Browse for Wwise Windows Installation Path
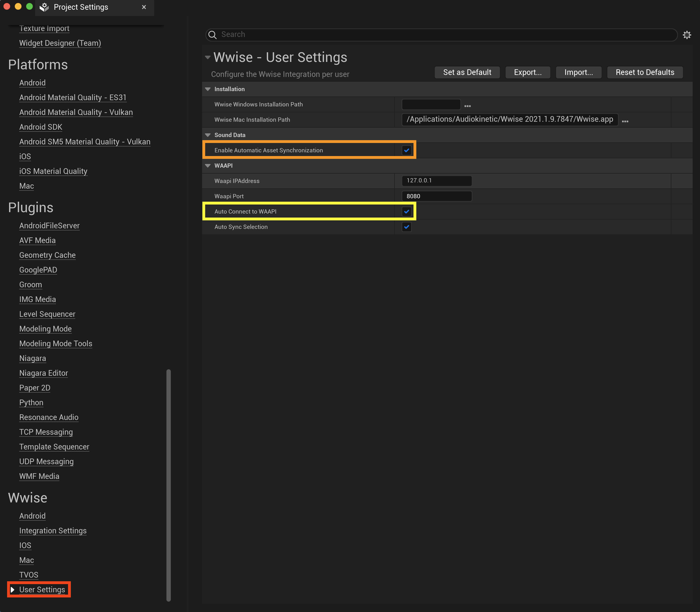The height and width of the screenshot is (612, 700). click(x=468, y=106)
